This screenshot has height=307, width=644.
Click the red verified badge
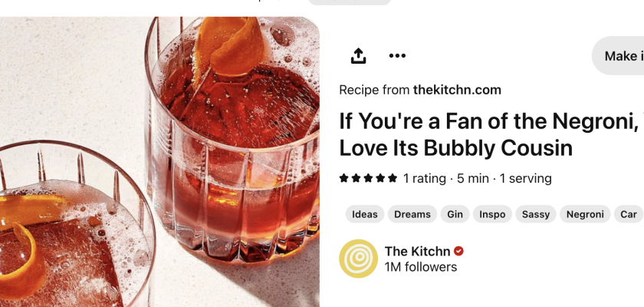(458, 251)
